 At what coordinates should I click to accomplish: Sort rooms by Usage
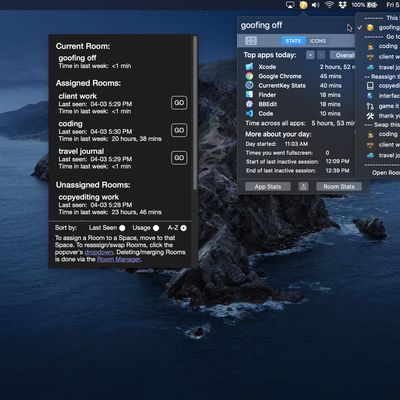[156, 228]
